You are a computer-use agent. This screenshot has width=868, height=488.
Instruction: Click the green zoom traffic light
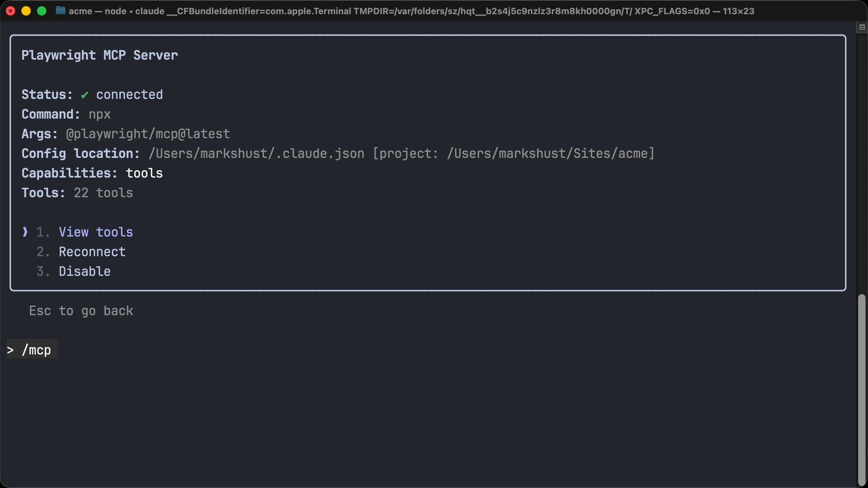[x=42, y=11]
